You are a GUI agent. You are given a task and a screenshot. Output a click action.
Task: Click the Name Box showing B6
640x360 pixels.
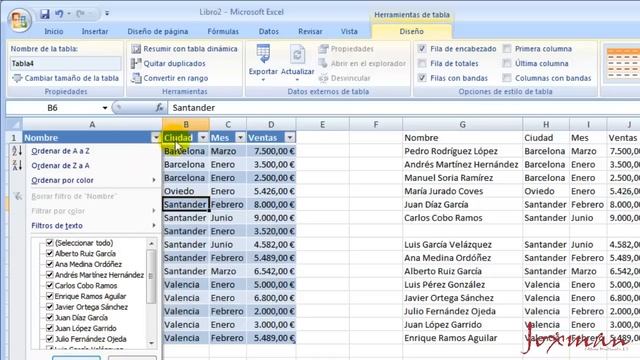pos(53,108)
